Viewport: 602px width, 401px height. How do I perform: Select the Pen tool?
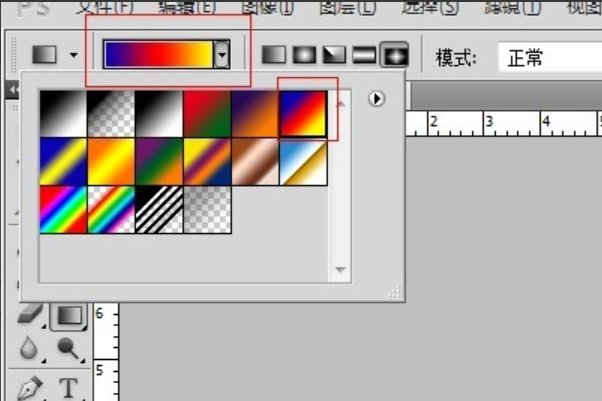pyautogui.click(x=32, y=386)
